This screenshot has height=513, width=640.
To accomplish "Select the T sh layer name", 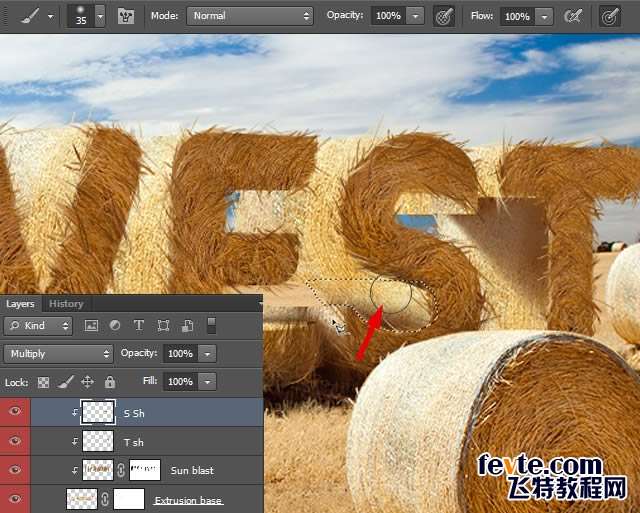I will point(133,442).
